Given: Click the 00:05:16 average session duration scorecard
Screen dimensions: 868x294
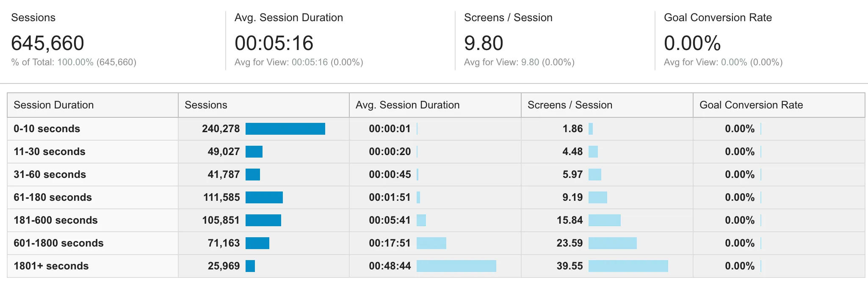Looking at the screenshot, I should point(274,43).
